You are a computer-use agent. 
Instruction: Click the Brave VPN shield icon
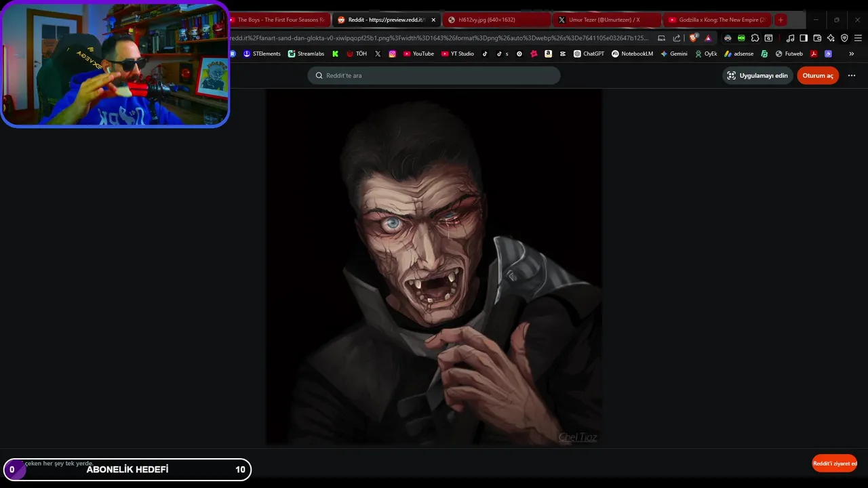click(x=844, y=38)
